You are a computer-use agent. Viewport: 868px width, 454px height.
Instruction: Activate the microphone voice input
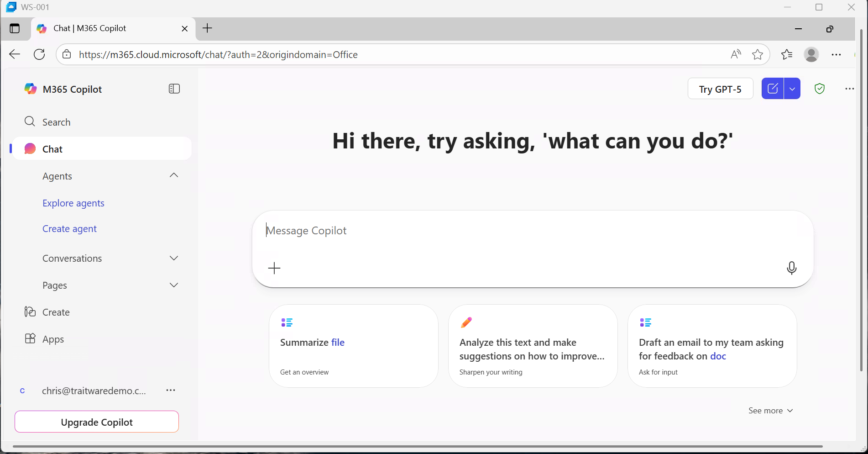pyautogui.click(x=792, y=268)
